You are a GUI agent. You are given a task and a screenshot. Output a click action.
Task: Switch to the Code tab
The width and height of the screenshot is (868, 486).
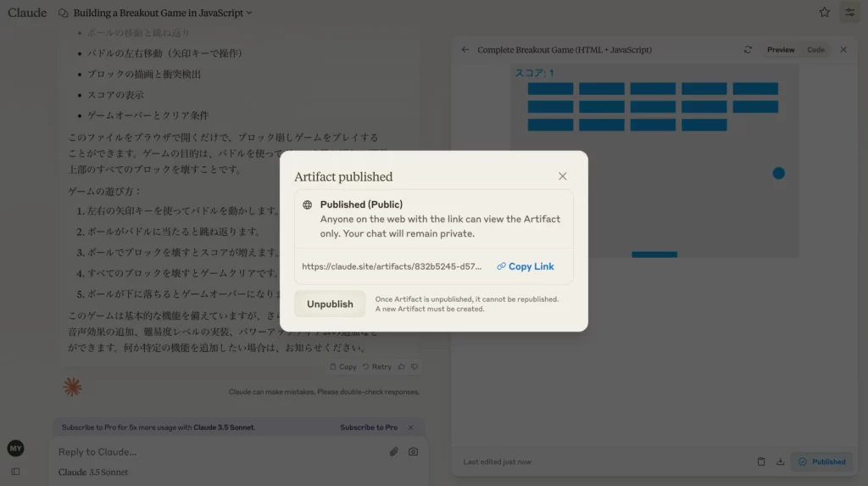coord(815,50)
